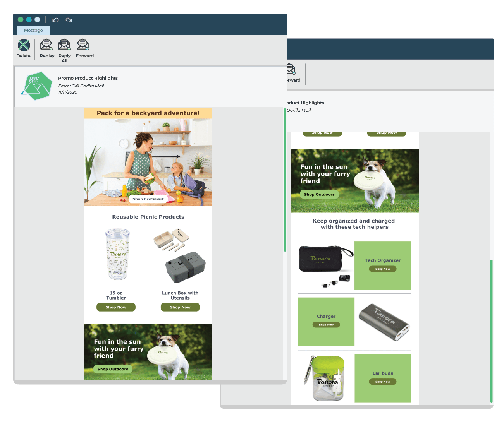Click the redo arrow in title bar

pyautogui.click(x=69, y=20)
